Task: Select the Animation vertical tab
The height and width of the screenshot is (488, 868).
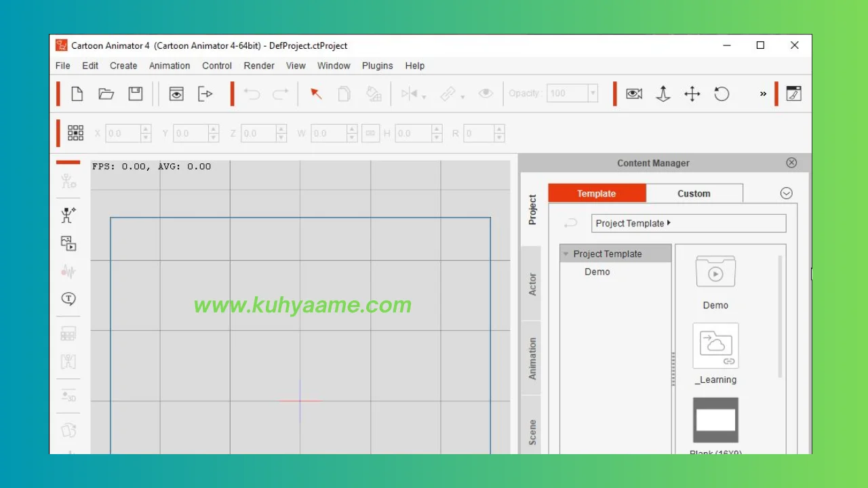Action: pyautogui.click(x=532, y=359)
